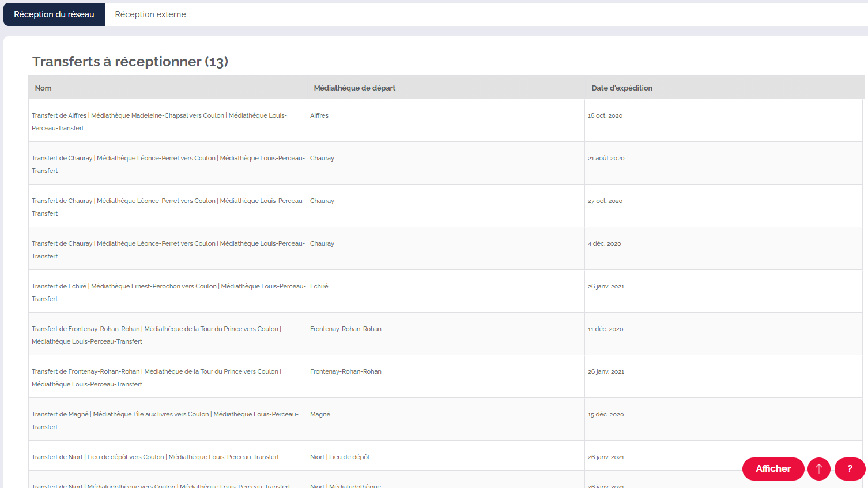The height and width of the screenshot is (488, 868).
Task: Open the Chauray transfer dated 4 déc. 2020
Action: pos(168,250)
